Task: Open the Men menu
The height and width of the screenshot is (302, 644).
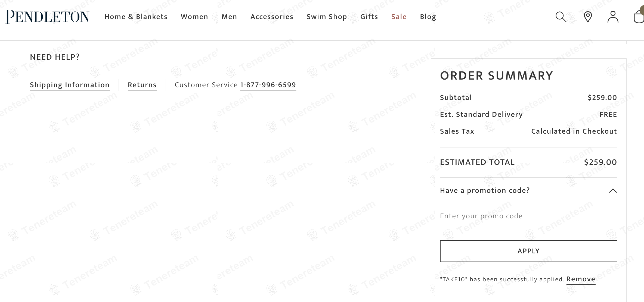Action: [229, 17]
